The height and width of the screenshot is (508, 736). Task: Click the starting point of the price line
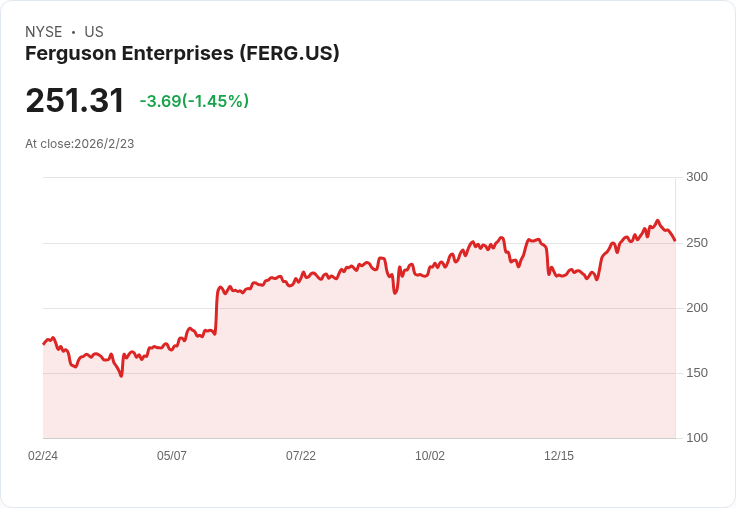click(x=44, y=344)
